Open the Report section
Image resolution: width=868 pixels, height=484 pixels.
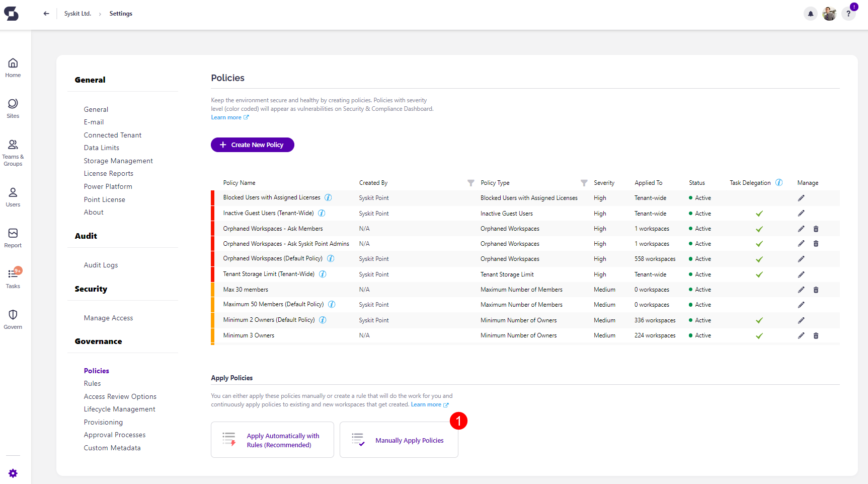click(13, 237)
